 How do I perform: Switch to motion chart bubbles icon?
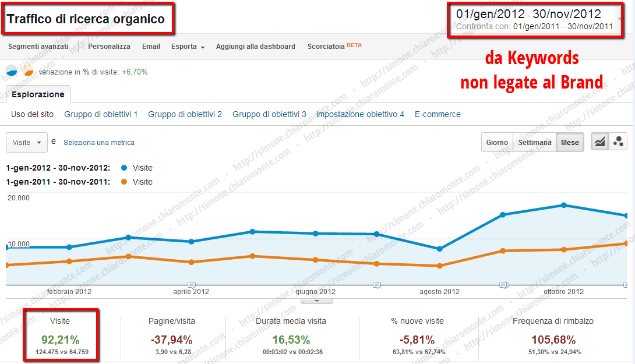[x=618, y=142]
